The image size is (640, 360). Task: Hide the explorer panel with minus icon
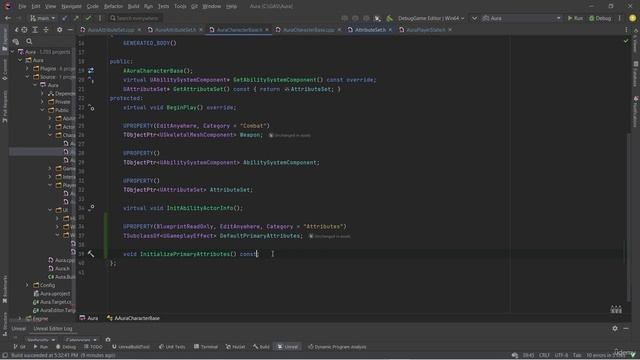(x=70, y=30)
